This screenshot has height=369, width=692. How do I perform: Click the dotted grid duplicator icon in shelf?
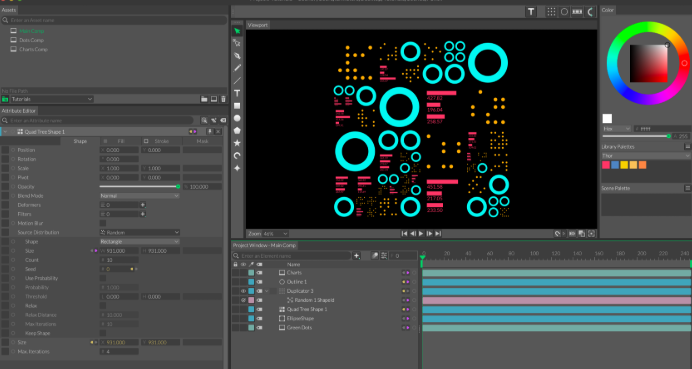tap(551, 12)
